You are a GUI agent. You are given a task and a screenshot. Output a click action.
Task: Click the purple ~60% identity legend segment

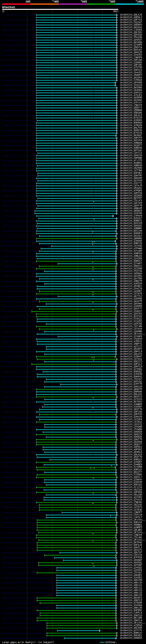(73, 4)
